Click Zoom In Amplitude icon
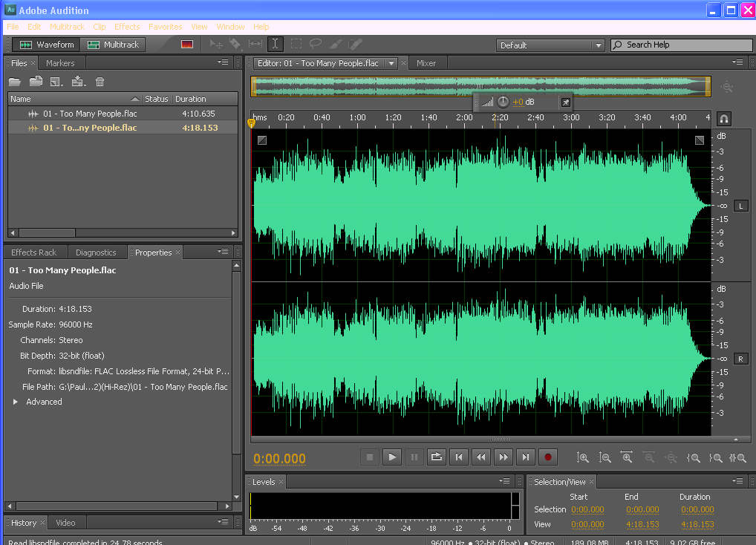The image size is (756, 545). click(582, 458)
